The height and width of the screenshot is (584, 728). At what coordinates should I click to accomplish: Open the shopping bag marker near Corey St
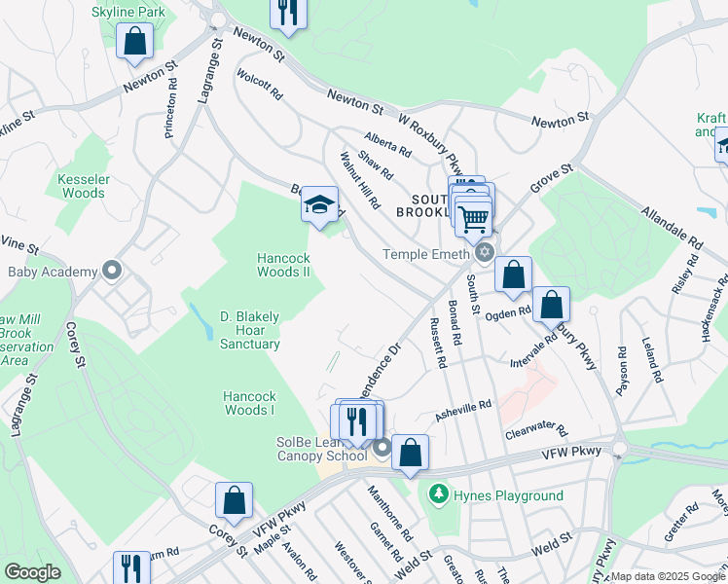[234, 500]
